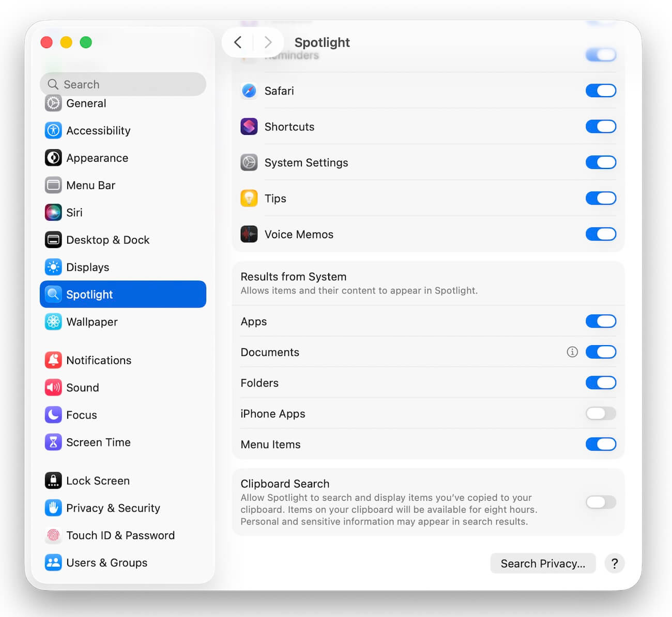Click the Users & Groups label
The height and width of the screenshot is (617, 672).
(106, 563)
